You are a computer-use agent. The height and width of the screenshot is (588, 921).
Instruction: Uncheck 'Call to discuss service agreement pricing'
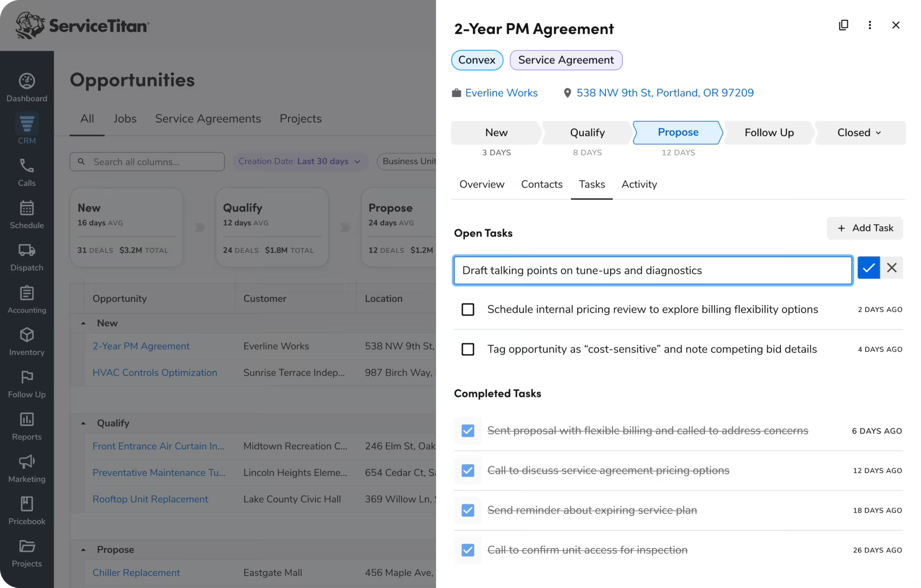click(468, 471)
